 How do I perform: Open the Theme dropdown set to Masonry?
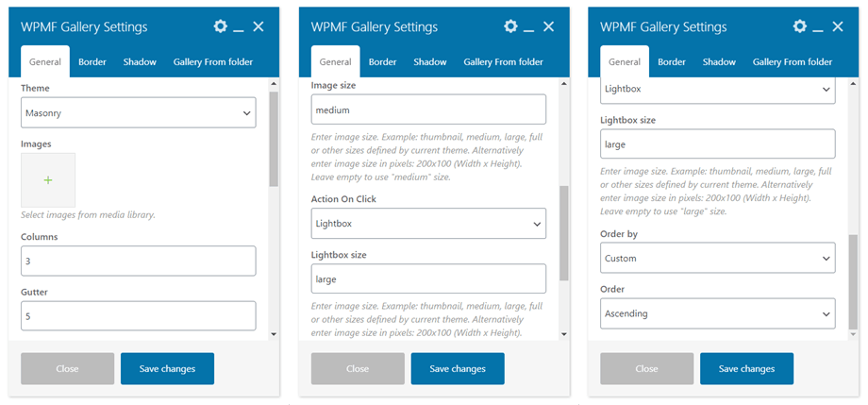(138, 112)
